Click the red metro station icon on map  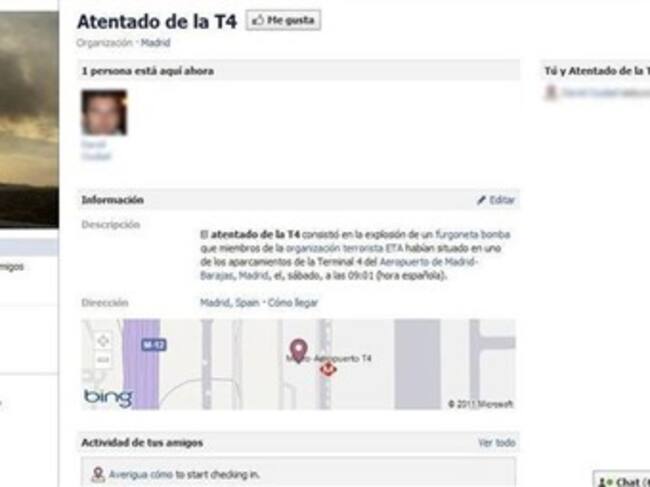[x=328, y=368]
